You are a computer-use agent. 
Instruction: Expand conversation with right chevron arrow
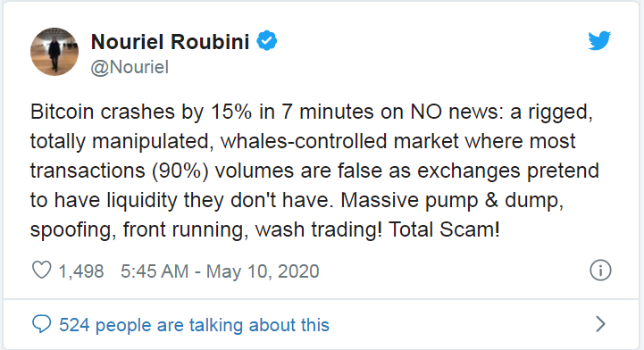pyautogui.click(x=600, y=324)
